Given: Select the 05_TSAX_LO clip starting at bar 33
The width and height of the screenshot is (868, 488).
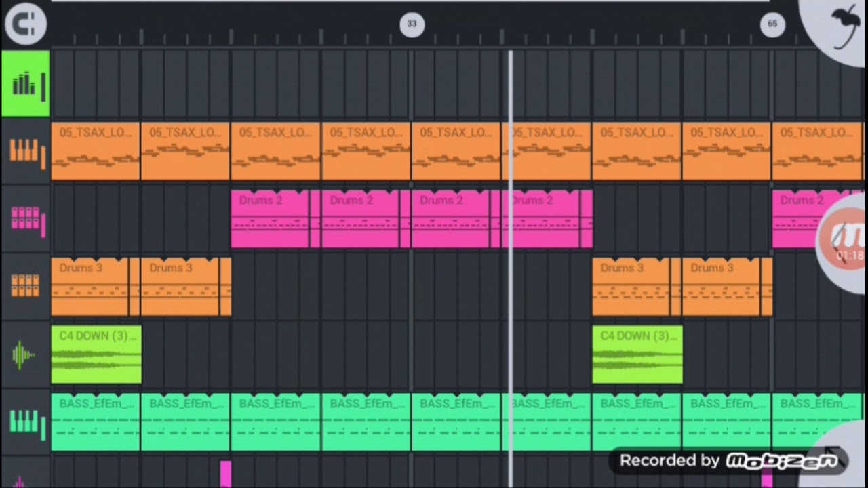Looking at the screenshot, I should [x=456, y=151].
